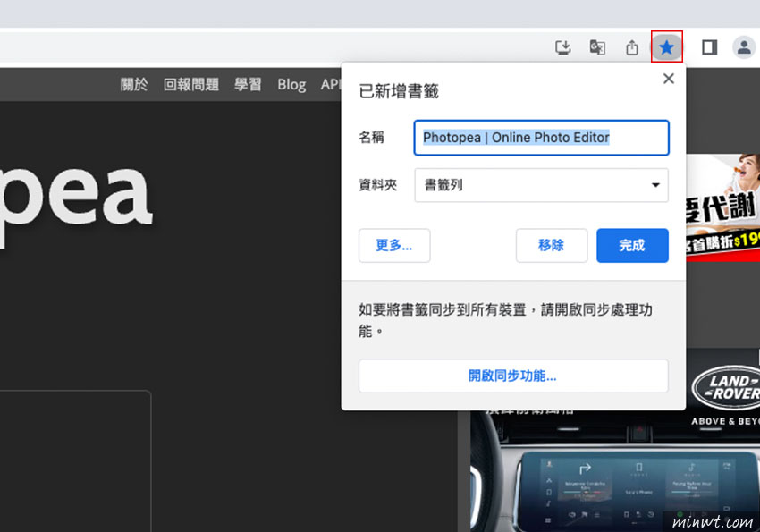Image resolution: width=760 pixels, height=532 pixels.
Task: Open the Chrome profile avatar
Action: pyautogui.click(x=744, y=47)
